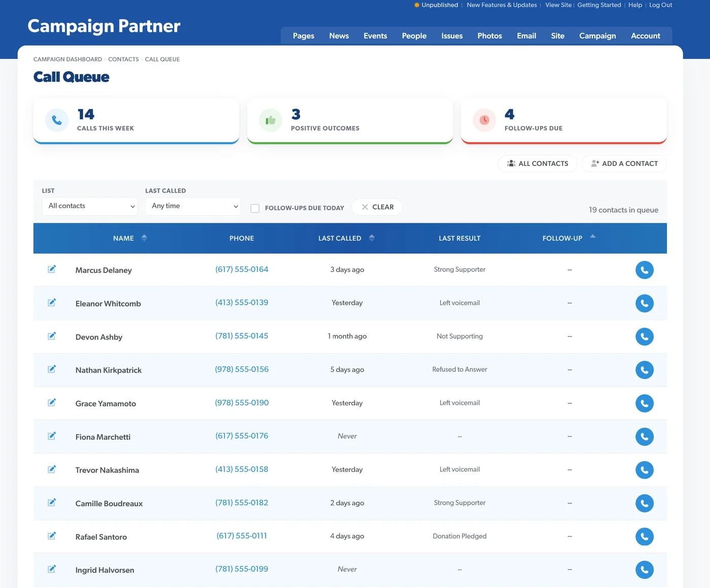This screenshot has height=588, width=710.
Task: Expand the Last Called Any time dropdown
Action: [x=193, y=206]
